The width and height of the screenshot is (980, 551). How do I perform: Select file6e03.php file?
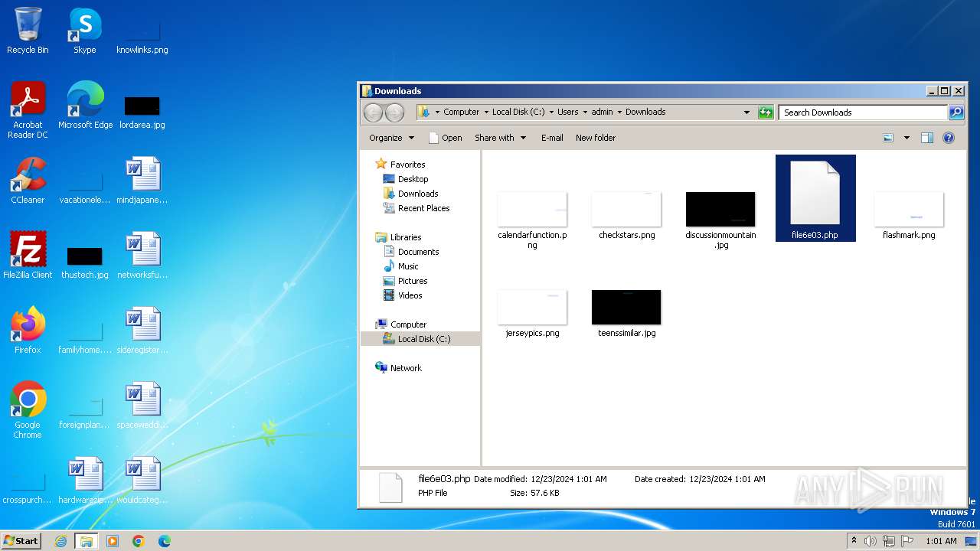pos(815,199)
